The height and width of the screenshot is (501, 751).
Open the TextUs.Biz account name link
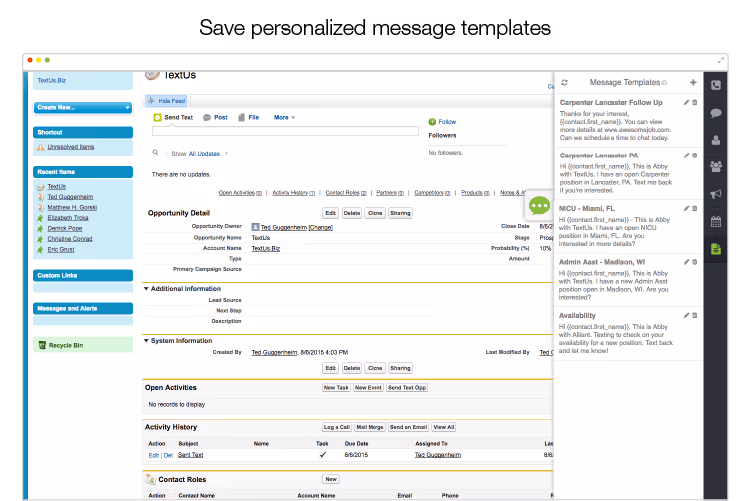click(x=265, y=249)
